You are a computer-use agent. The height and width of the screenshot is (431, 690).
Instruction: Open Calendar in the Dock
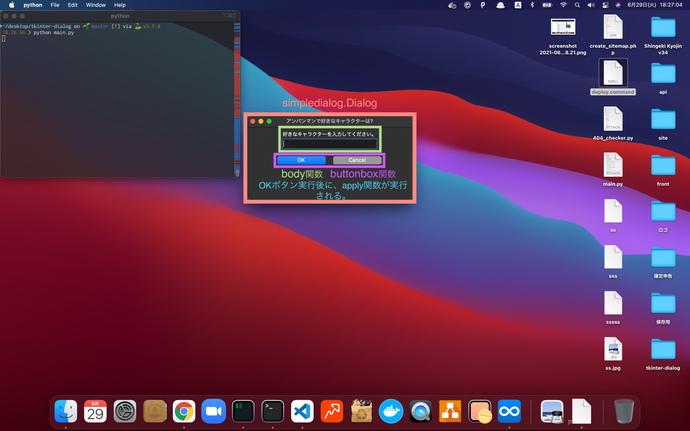pyautogui.click(x=95, y=411)
